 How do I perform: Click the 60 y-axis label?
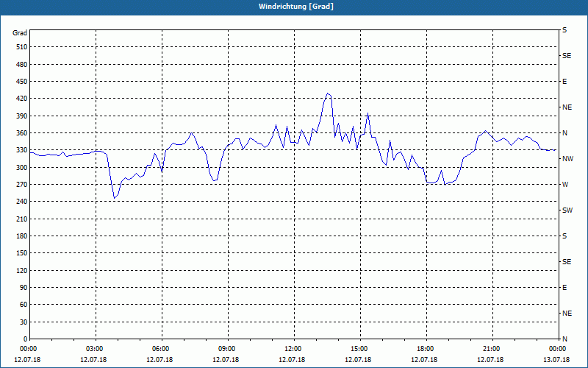pyautogui.click(x=24, y=305)
